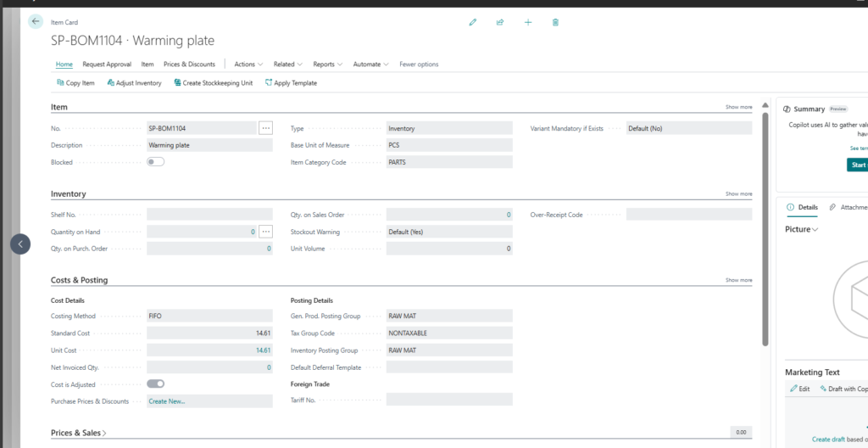Click Create Stockkeeping Unit
This screenshot has width=868, height=448.
pyautogui.click(x=213, y=83)
